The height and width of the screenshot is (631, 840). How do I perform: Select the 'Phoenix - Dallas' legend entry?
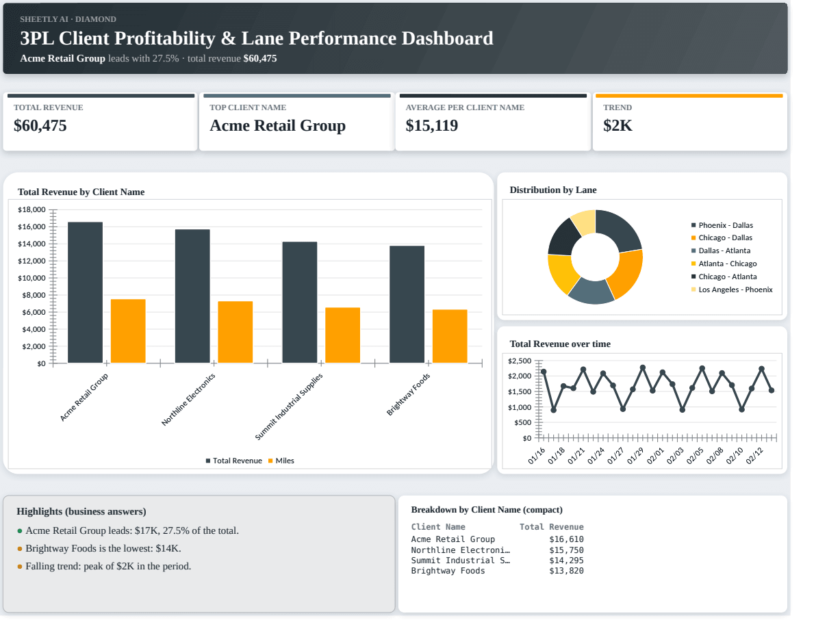coord(722,225)
